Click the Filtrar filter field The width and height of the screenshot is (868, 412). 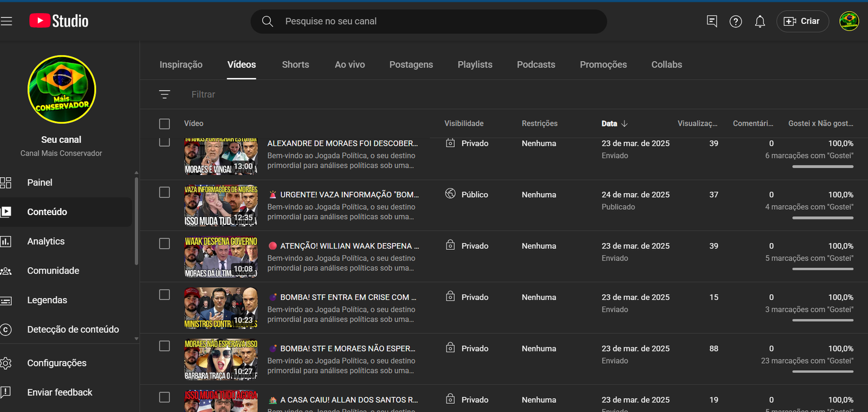tap(203, 94)
